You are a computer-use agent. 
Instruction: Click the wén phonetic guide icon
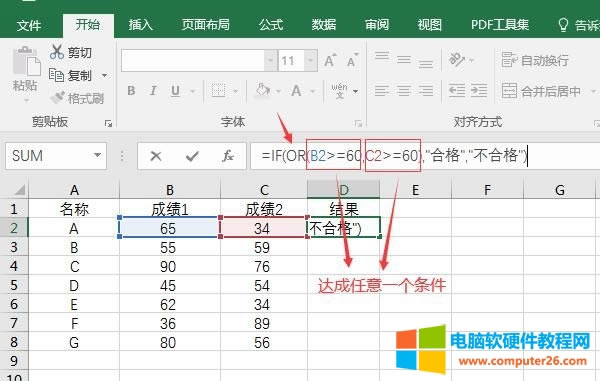pos(339,91)
